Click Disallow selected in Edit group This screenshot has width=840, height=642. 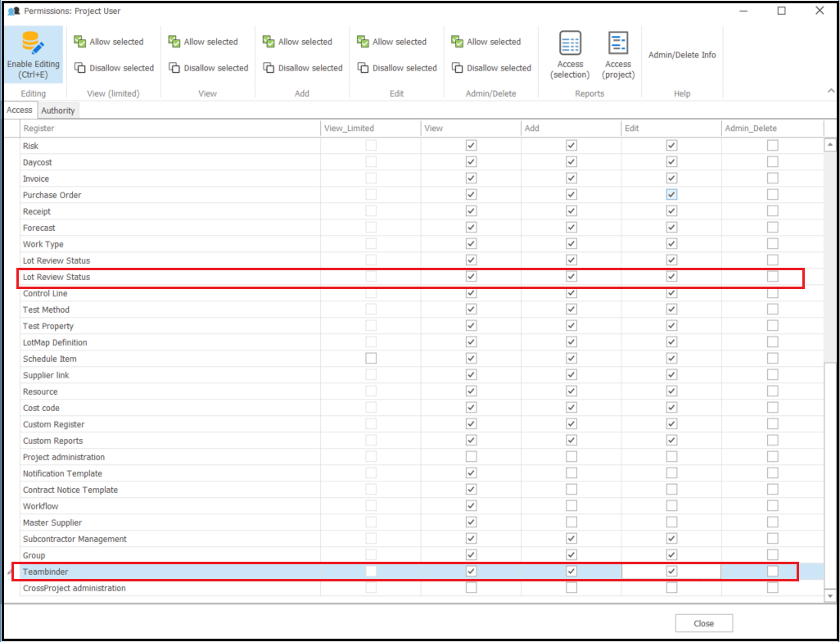click(x=396, y=68)
